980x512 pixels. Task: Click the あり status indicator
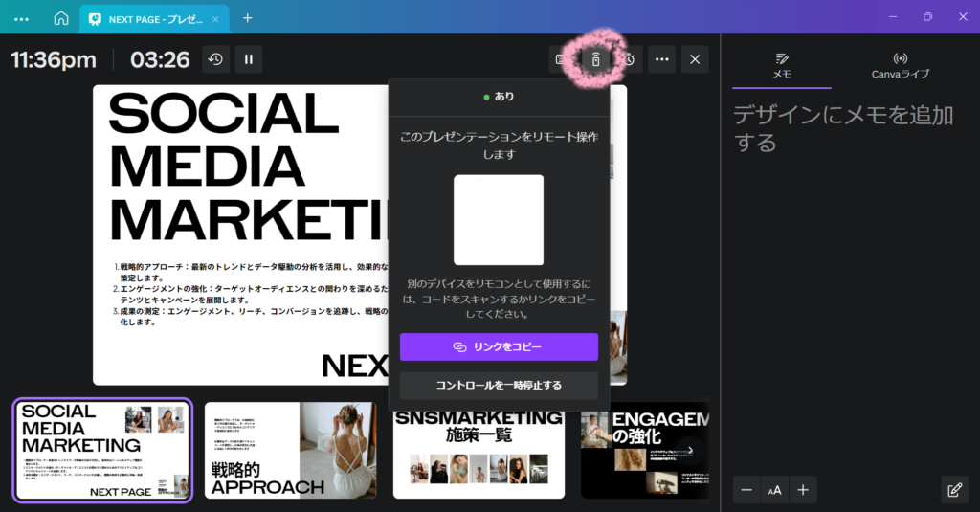(499, 97)
